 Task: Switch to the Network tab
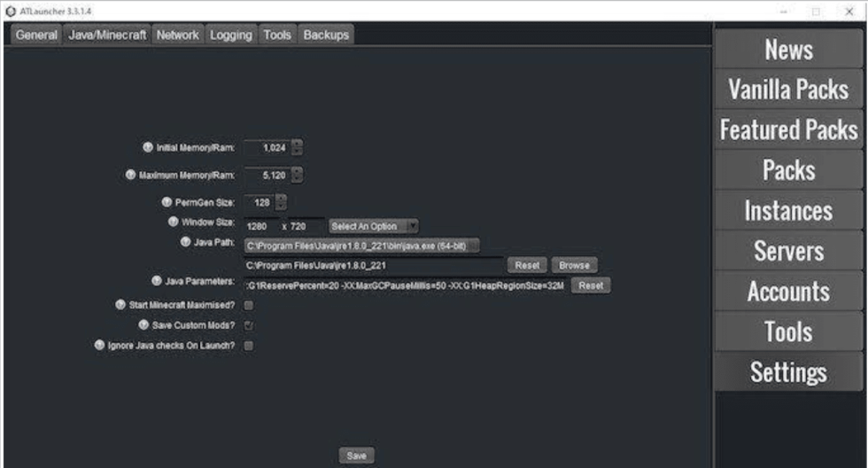click(x=177, y=35)
